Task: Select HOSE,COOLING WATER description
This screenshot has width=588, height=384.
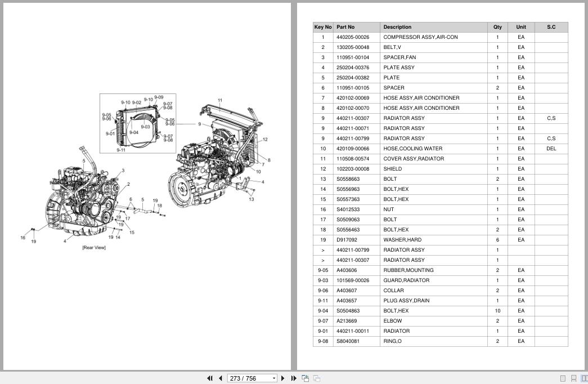Action: (413, 149)
